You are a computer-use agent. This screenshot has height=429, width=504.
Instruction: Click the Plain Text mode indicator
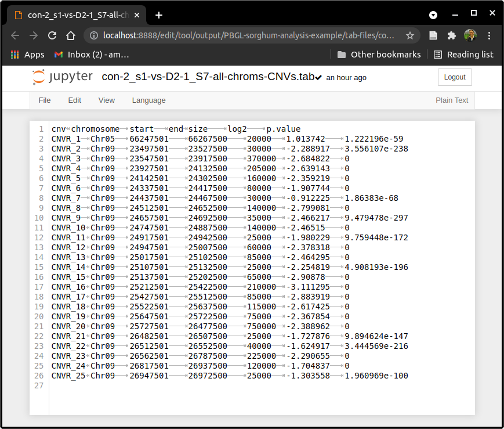point(452,100)
